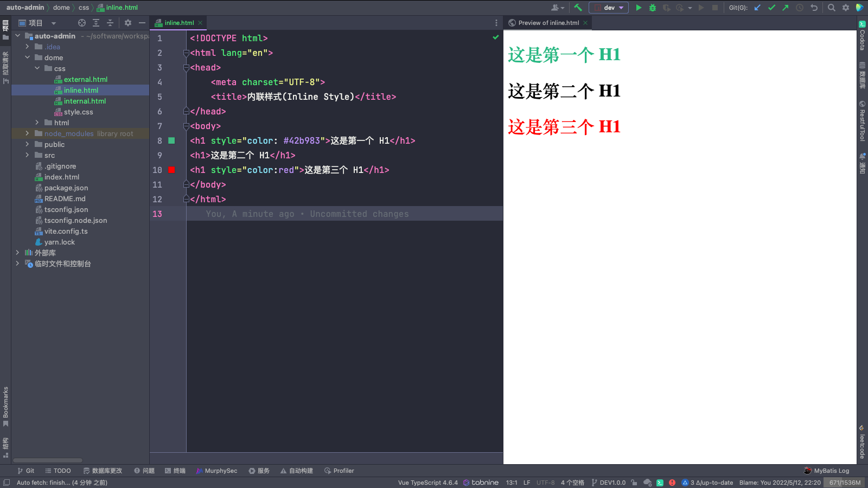Collapse the css folder in the project tree
The image size is (868, 488).
pos(37,68)
